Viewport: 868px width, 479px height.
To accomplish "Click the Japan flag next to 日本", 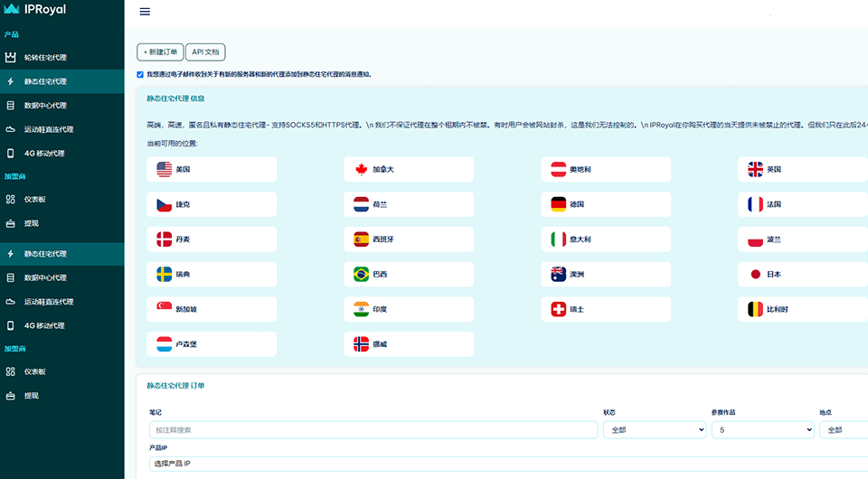I will point(755,274).
